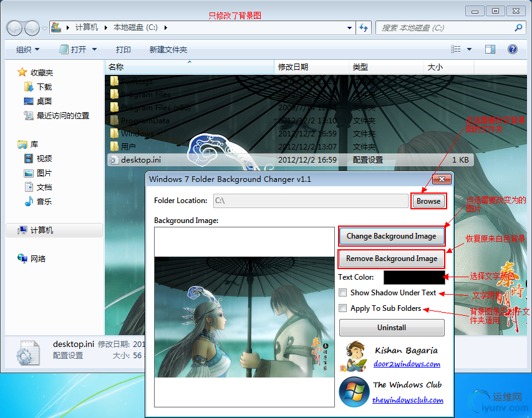The image size is (532, 418).
Task: Open 最近访问的位置 in navigation pane
Action: (56, 116)
